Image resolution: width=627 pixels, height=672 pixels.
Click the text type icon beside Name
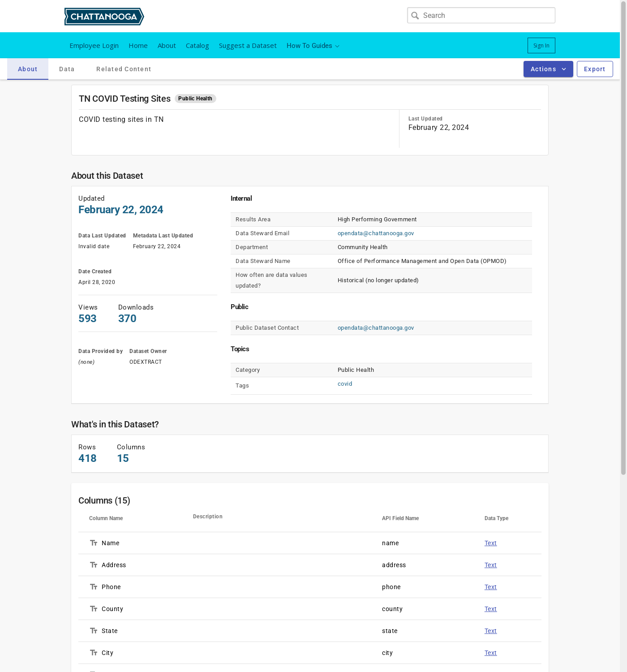point(94,543)
